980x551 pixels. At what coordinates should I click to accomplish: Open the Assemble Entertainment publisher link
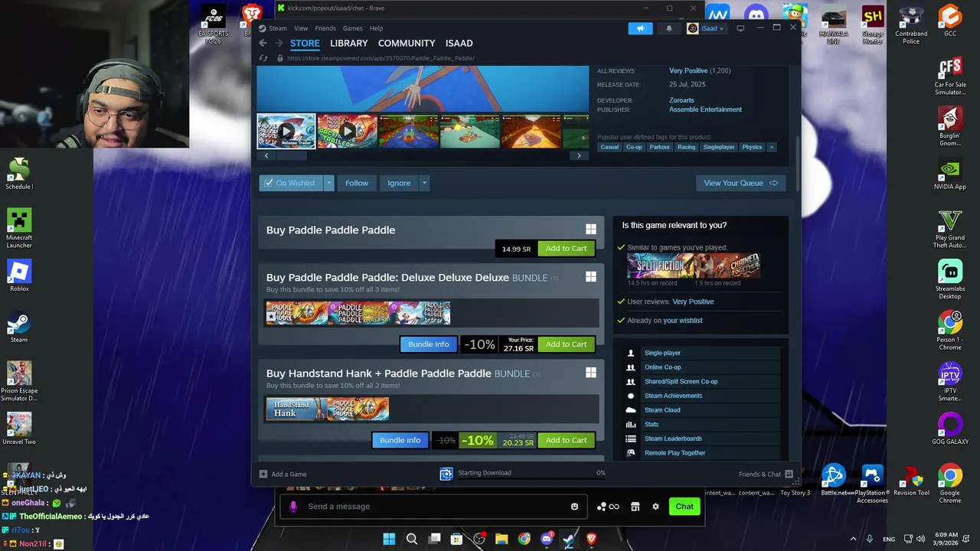tap(705, 109)
